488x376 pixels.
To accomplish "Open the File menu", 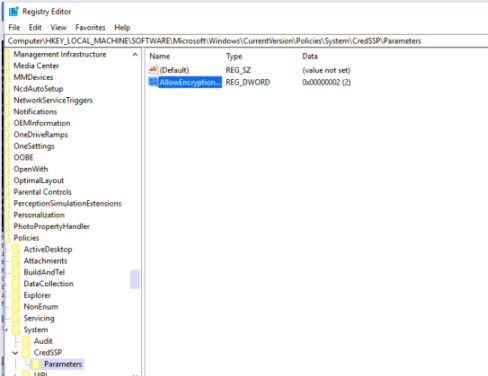I will 14,27.
